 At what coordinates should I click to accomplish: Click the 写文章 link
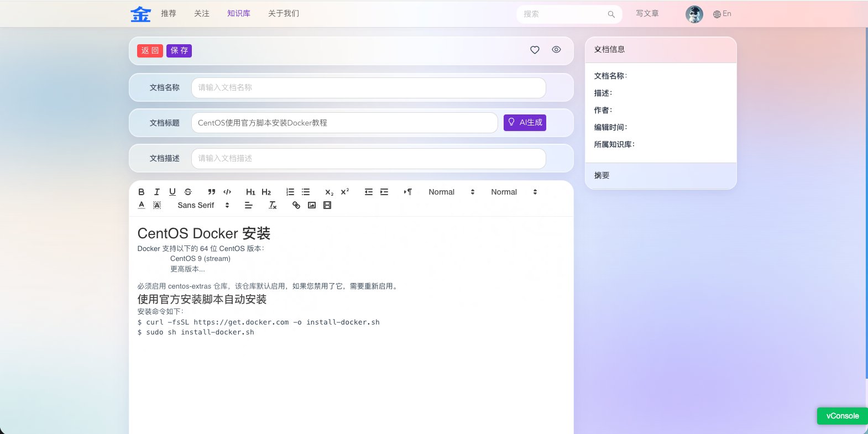click(647, 13)
